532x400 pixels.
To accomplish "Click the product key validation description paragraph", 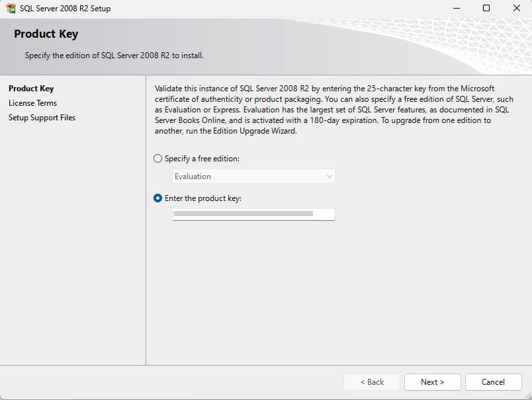I will pyautogui.click(x=333, y=110).
